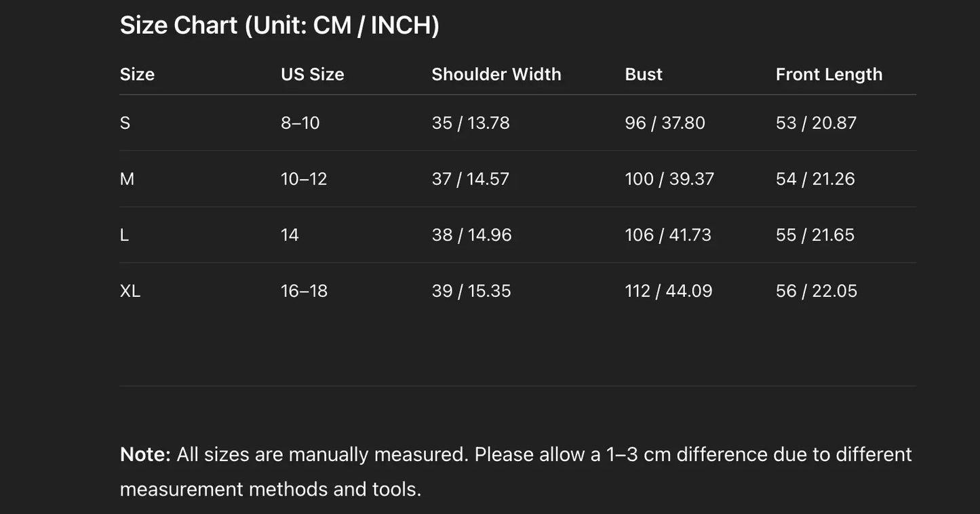Click front length 53 / 20.87 value

click(x=816, y=123)
